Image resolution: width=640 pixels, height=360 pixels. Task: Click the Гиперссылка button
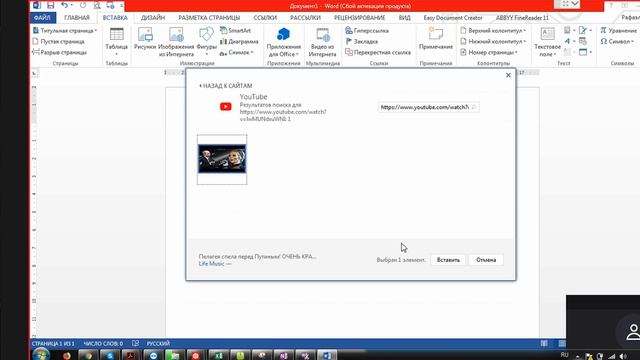[367, 31]
